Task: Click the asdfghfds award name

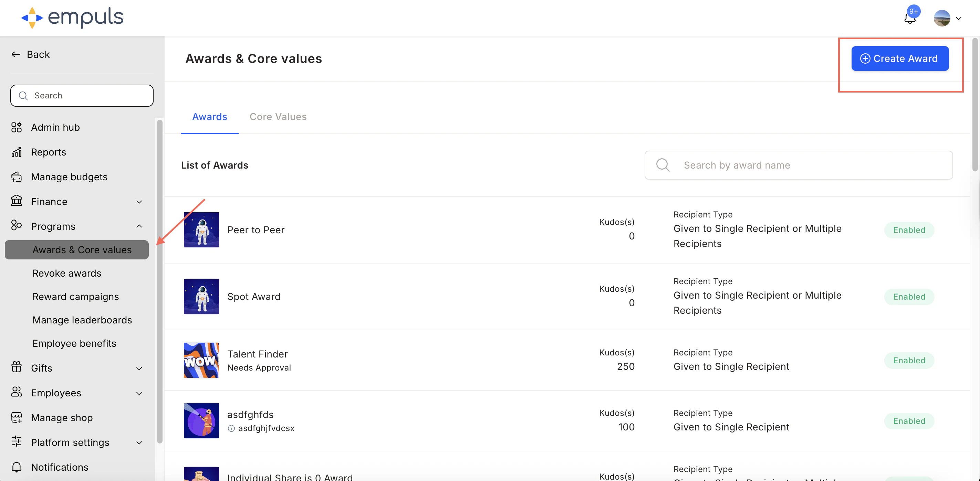Action: (250, 415)
